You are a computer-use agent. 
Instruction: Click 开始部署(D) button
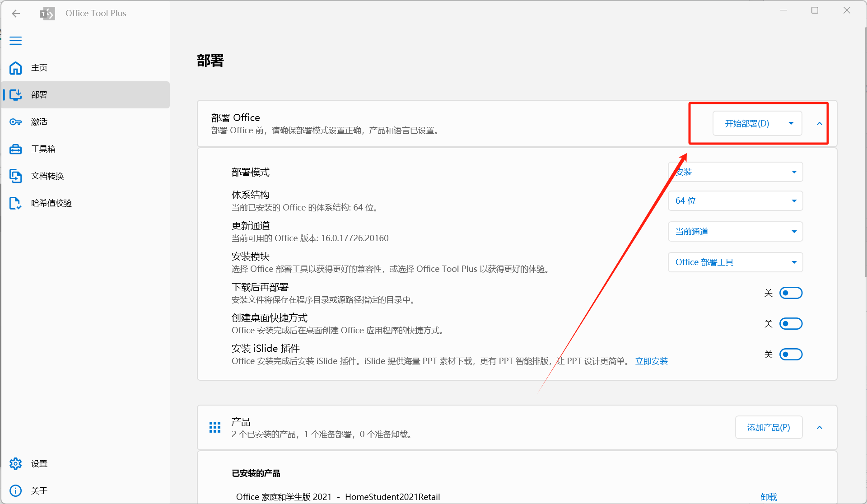pos(747,123)
